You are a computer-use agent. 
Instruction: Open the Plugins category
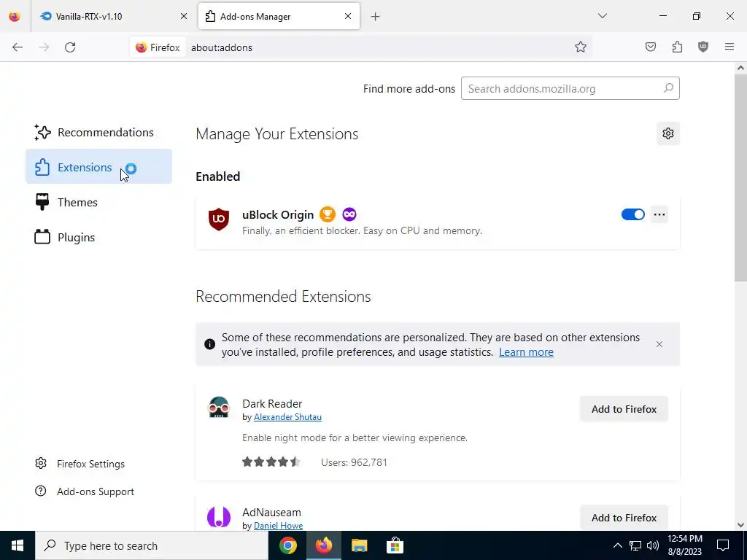pos(98,237)
